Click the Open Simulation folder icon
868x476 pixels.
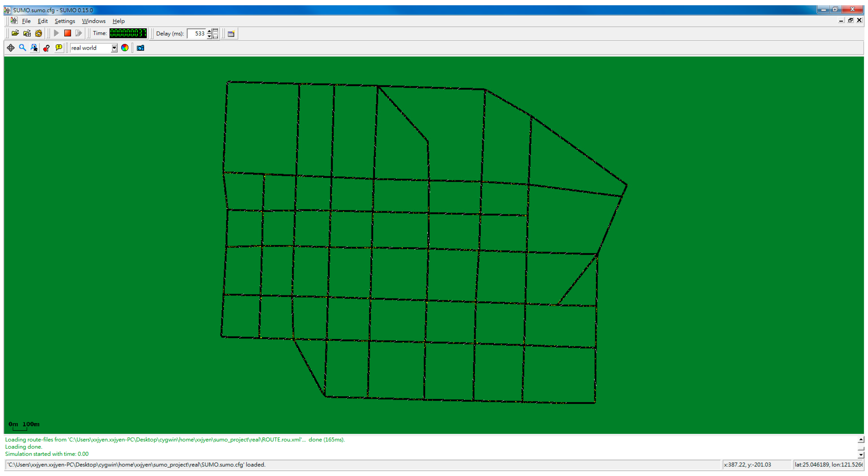[15, 33]
